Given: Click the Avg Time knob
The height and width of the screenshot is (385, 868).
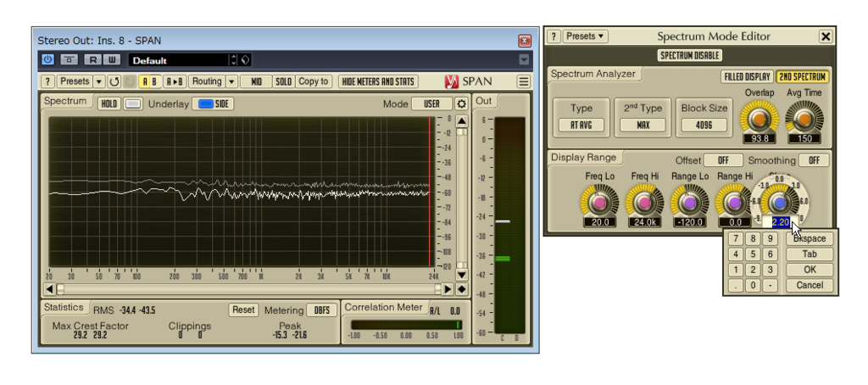Looking at the screenshot, I should (804, 120).
